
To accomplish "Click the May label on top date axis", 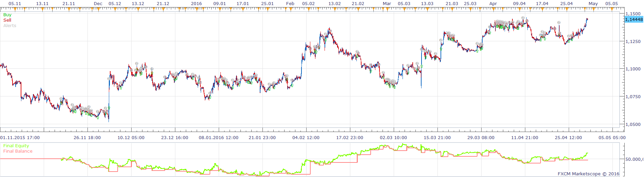I will tap(593, 4).
